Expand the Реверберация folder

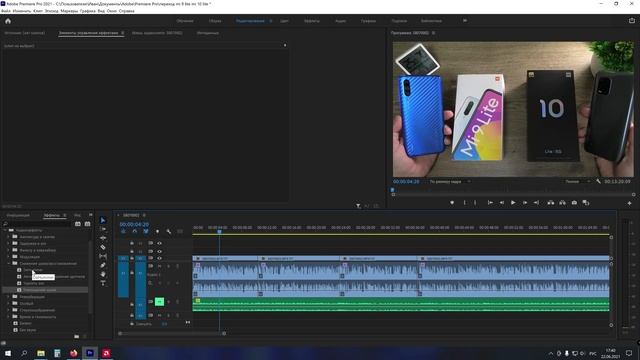[x=8, y=297]
